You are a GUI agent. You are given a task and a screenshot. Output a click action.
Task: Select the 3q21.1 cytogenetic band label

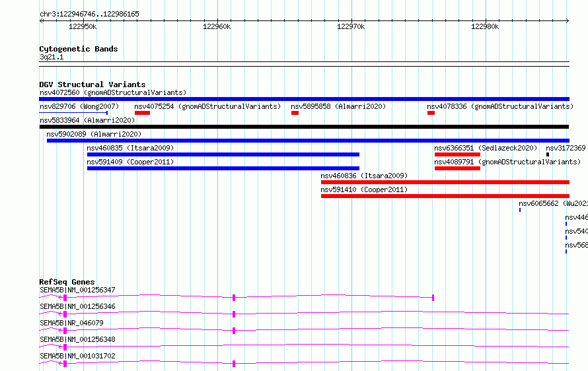click(52, 57)
